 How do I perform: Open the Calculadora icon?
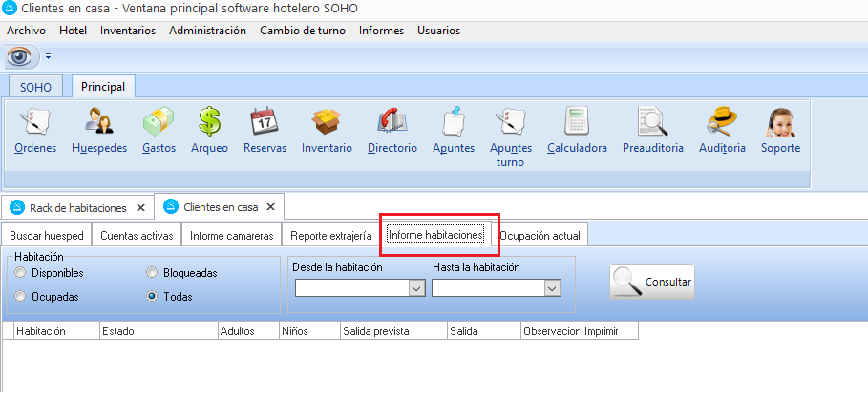point(577,122)
